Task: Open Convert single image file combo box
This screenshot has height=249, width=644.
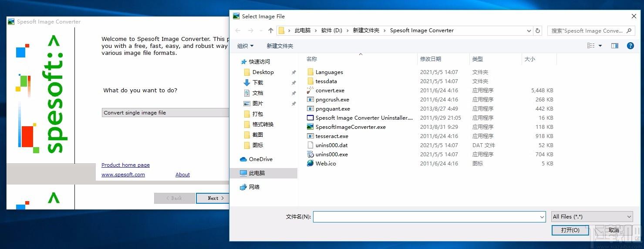Action: pos(165,113)
